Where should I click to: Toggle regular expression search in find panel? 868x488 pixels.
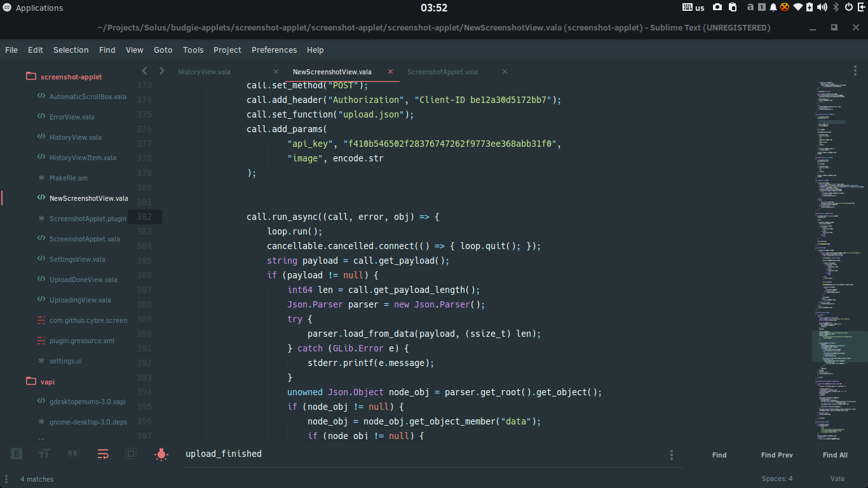(17, 454)
